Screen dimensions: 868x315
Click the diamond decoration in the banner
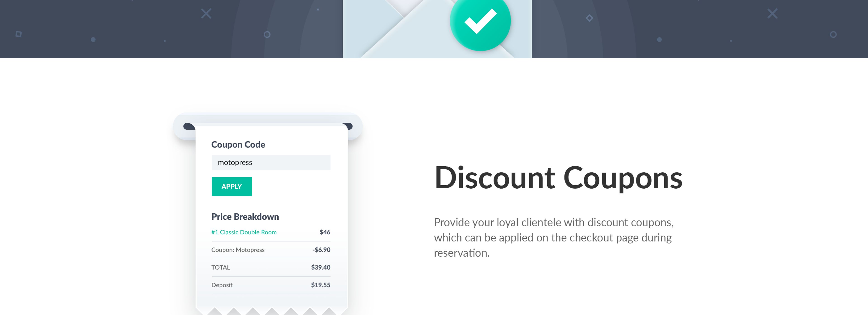point(589,18)
